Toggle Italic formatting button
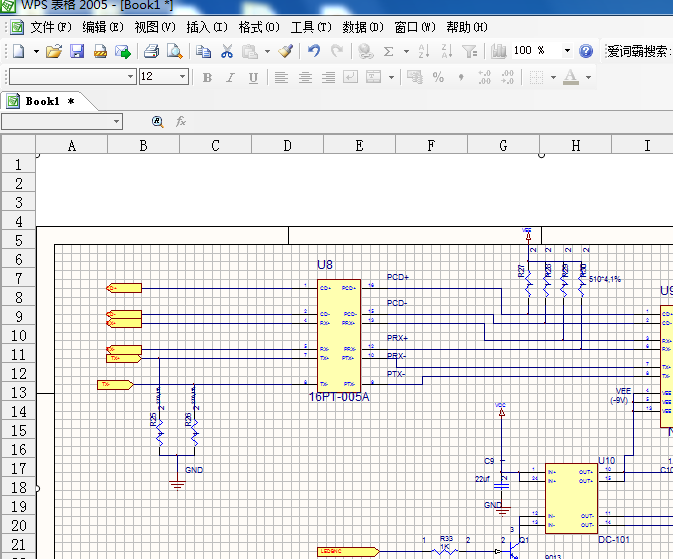Image resolution: width=673 pixels, height=559 pixels. [x=230, y=77]
